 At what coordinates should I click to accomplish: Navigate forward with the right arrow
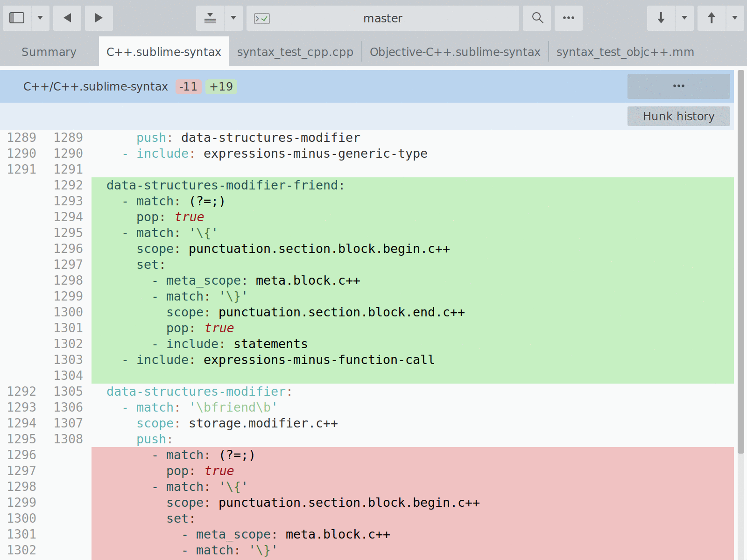[99, 18]
